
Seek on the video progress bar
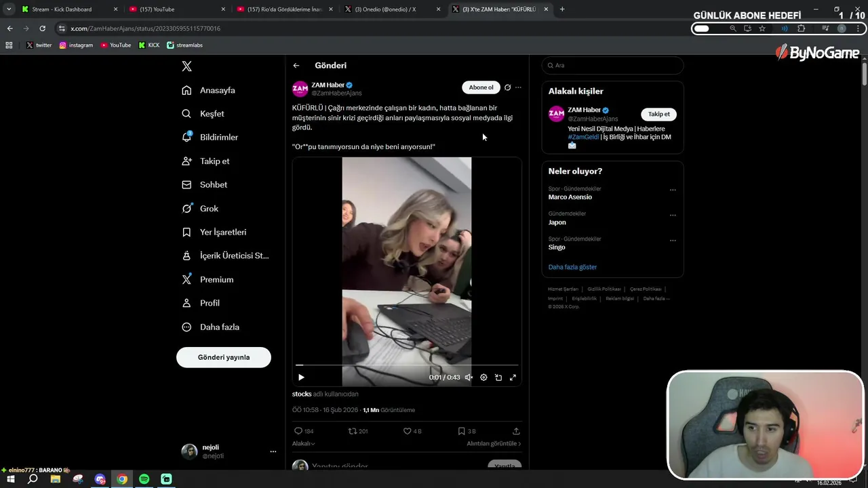click(407, 365)
